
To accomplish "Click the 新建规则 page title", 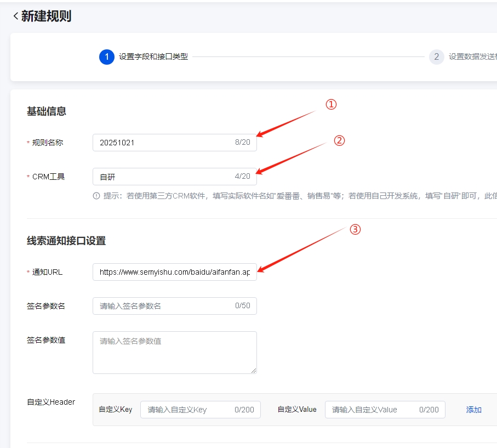I will pyautogui.click(x=46, y=16).
